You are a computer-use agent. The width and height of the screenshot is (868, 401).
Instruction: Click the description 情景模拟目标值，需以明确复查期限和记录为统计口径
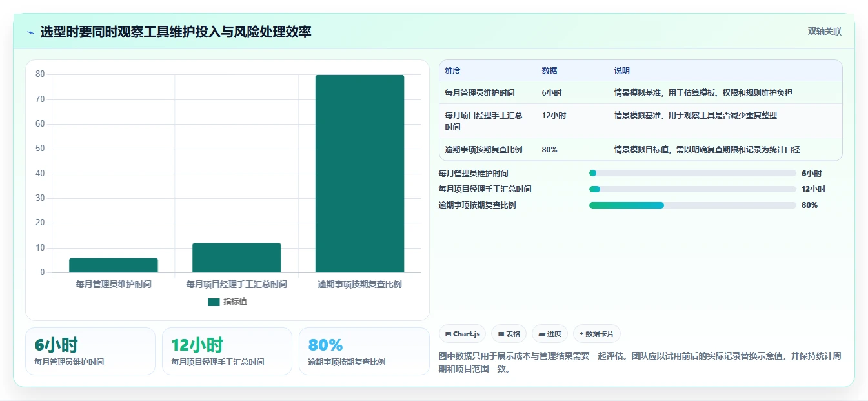pos(707,150)
